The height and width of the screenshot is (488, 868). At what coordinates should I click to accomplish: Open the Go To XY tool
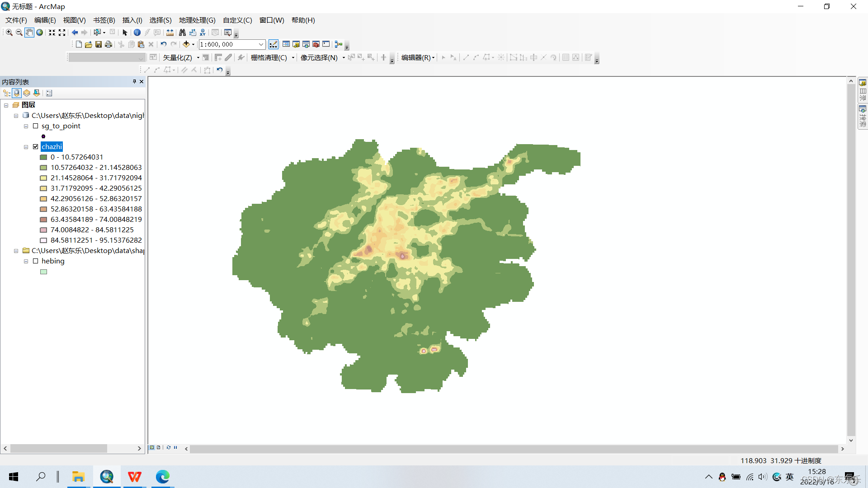pyautogui.click(x=203, y=33)
